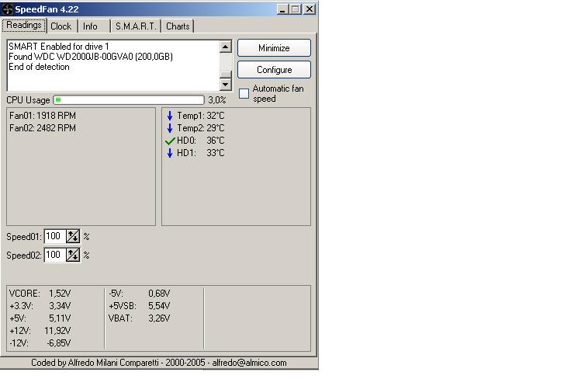Enable the Automatic fan speed checkbox

[244, 93]
